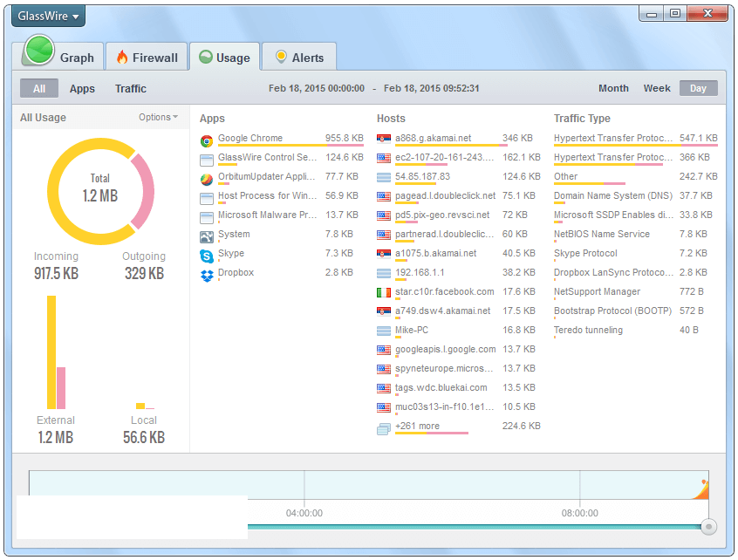Select the Google Chrome app entry
The width and height of the screenshot is (738, 560).
click(x=282, y=139)
